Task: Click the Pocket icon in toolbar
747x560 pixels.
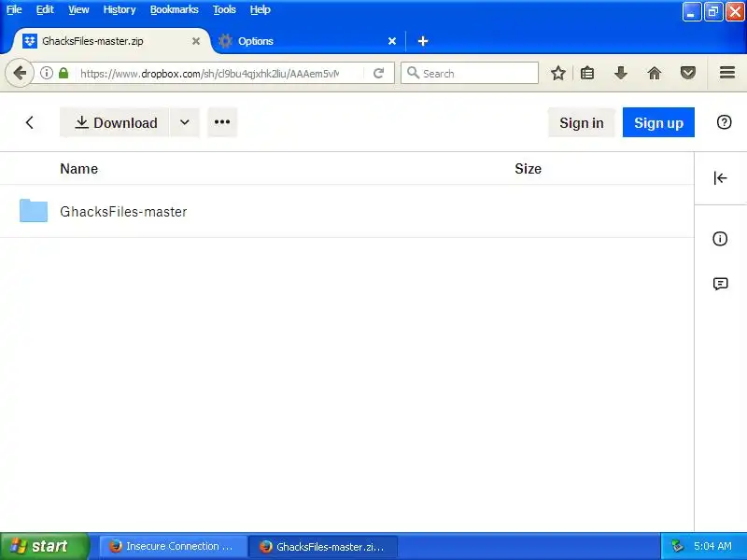Action: (x=688, y=73)
